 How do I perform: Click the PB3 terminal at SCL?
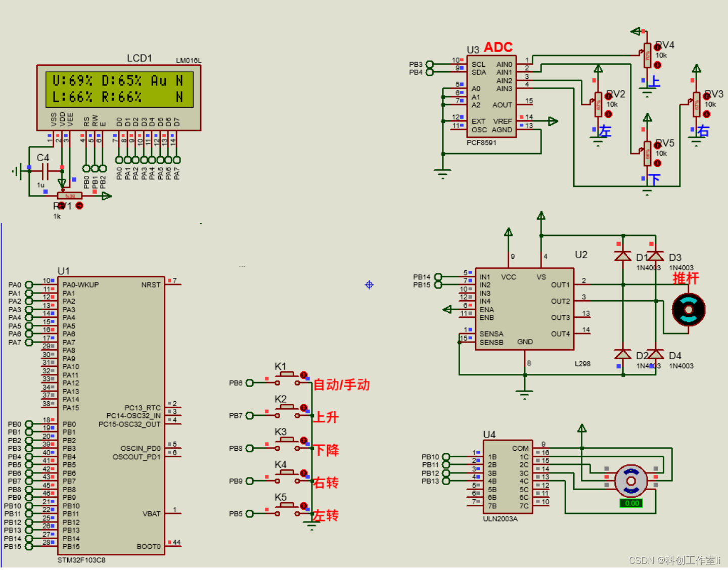[430, 64]
